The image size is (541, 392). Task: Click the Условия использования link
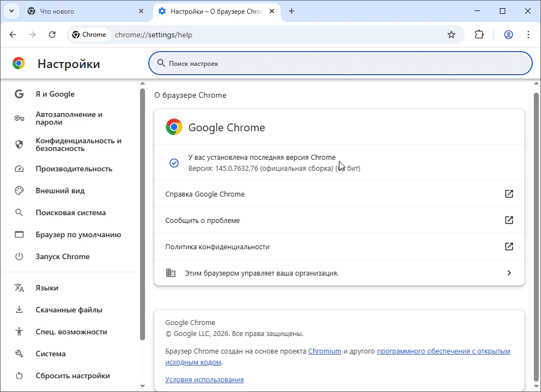pos(204,379)
